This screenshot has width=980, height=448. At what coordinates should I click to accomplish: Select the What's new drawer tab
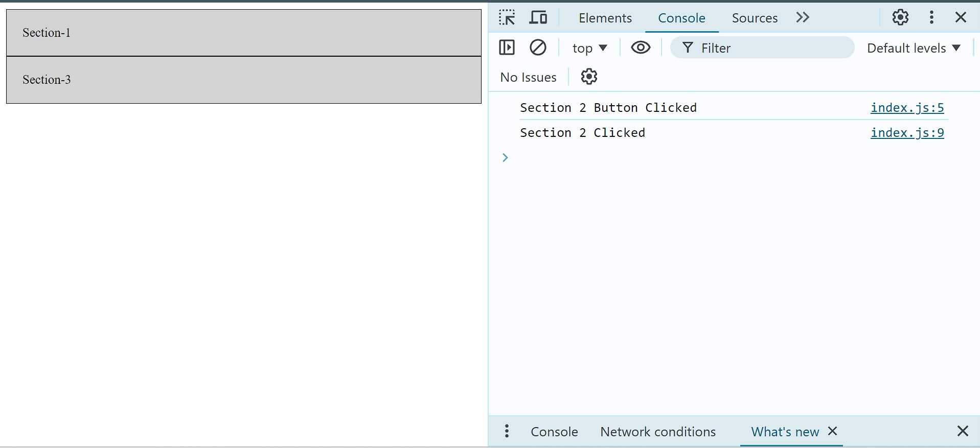pos(785,432)
